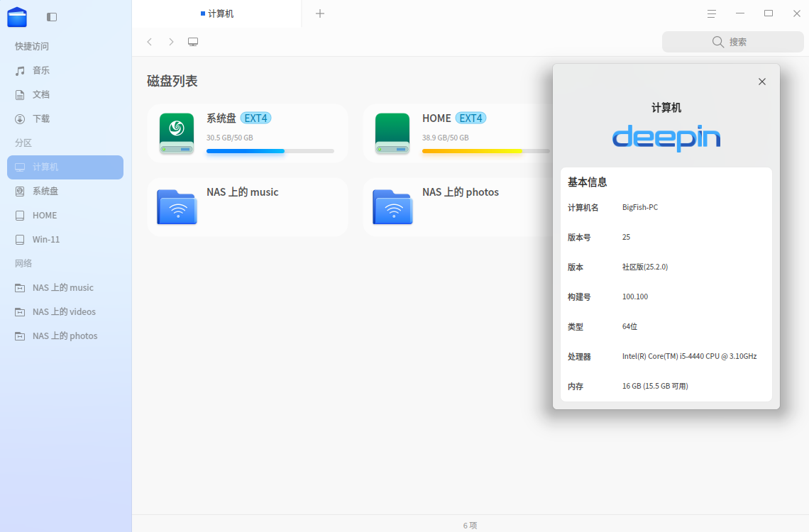The height and width of the screenshot is (532, 809).
Task: Open the hamburger main menu
Action: pyautogui.click(x=712, y=14)
